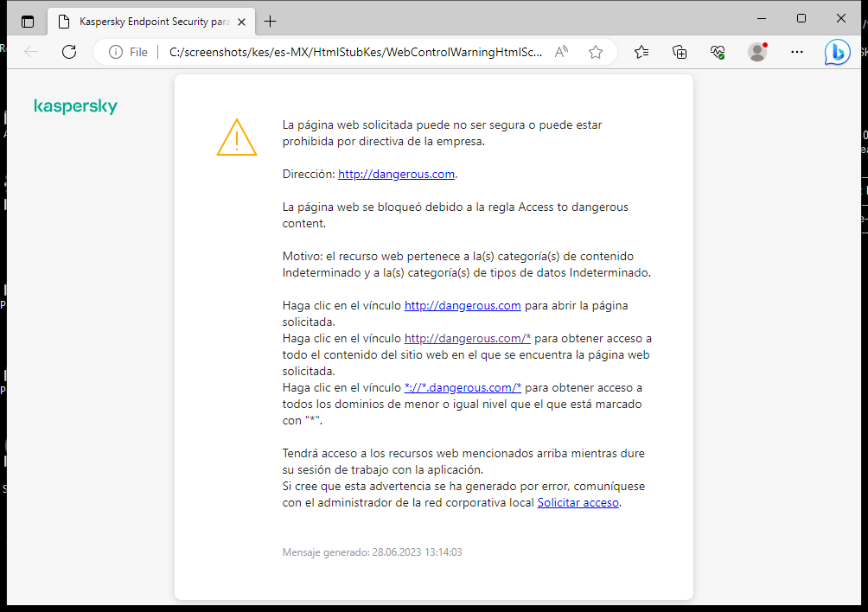Start Read aloud for this page
This screenshot has width=868, height=612.
(561, 52)
